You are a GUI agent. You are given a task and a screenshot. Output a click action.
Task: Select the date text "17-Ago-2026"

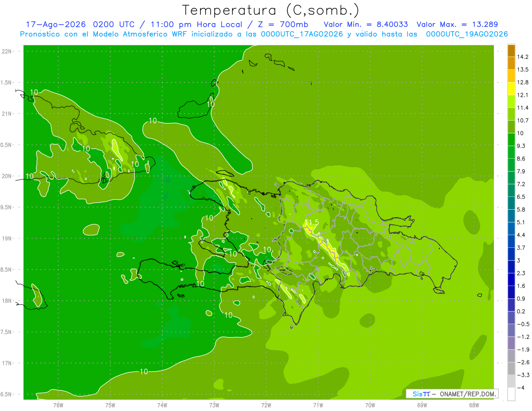point(56,24)
